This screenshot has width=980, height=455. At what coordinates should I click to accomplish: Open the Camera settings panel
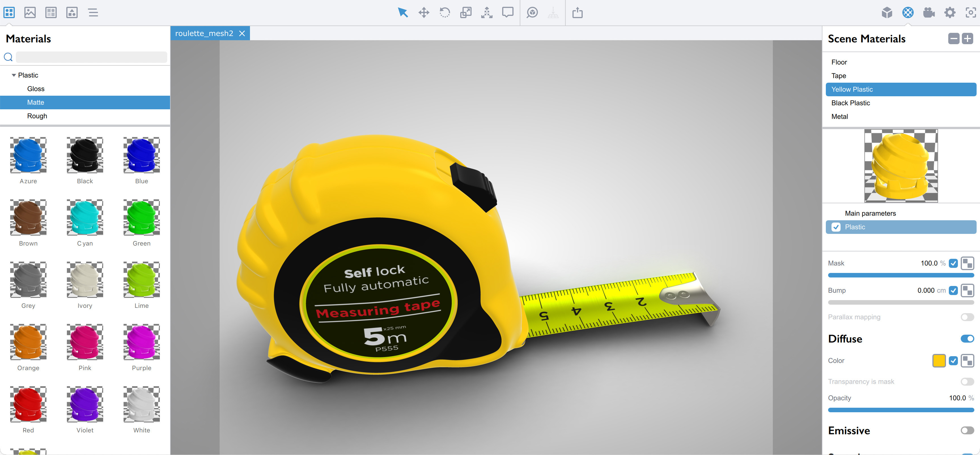click(929, 12)
